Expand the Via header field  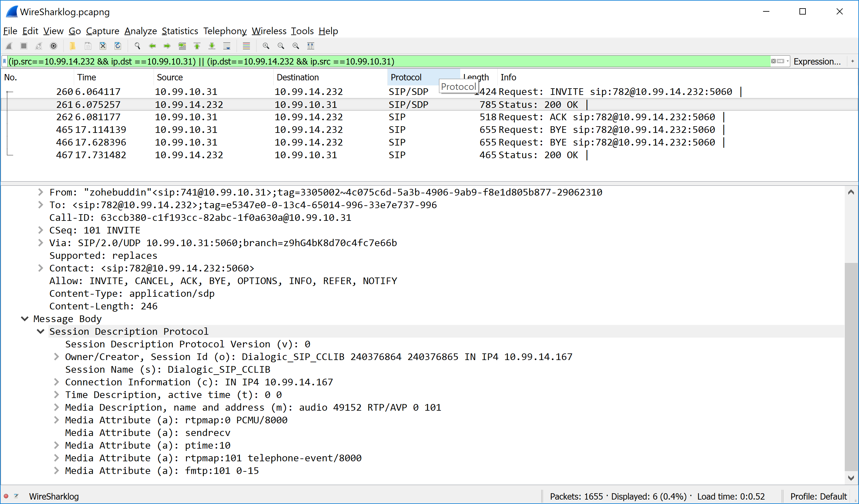tap(41, 243)
